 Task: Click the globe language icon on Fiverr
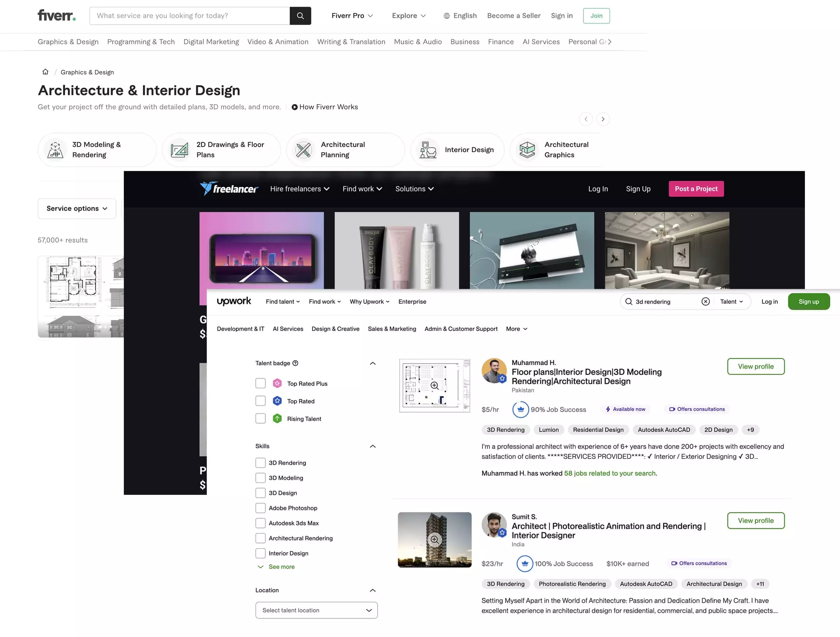pyautogui.click(x=447, y=16)
